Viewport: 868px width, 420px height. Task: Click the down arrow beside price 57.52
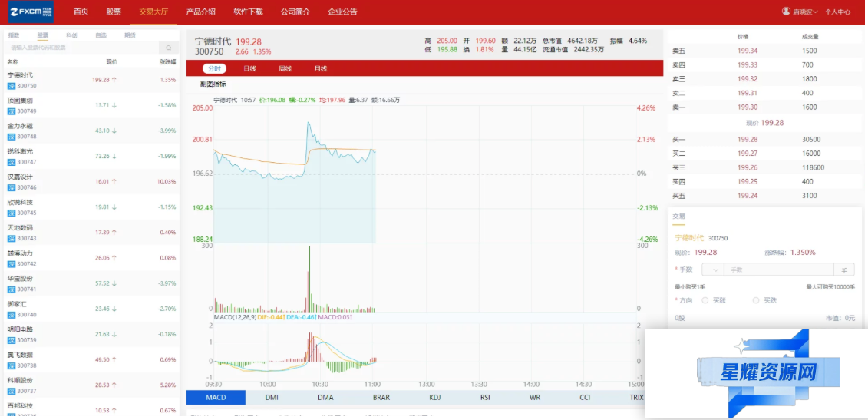(x=114, y=283)
